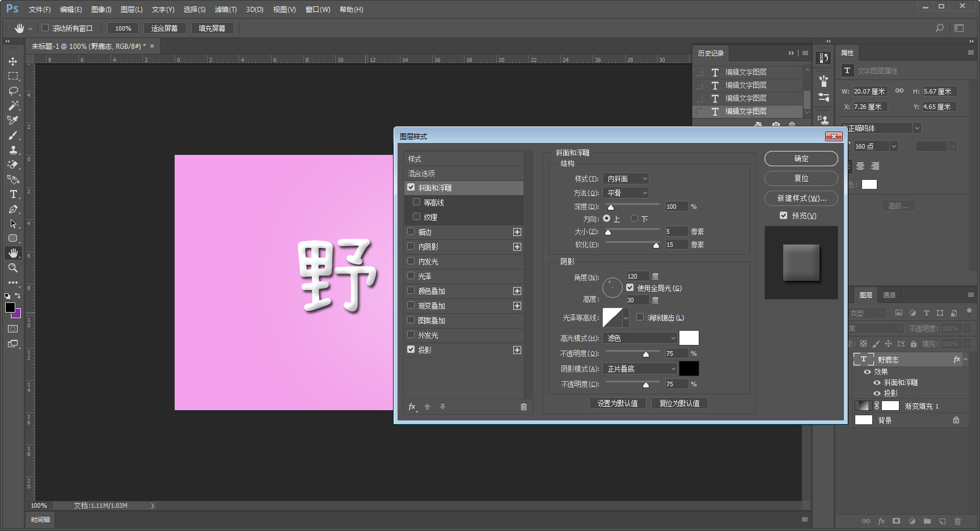
Task: Delete layer trash icon in Layers panel
Action: 957,521
